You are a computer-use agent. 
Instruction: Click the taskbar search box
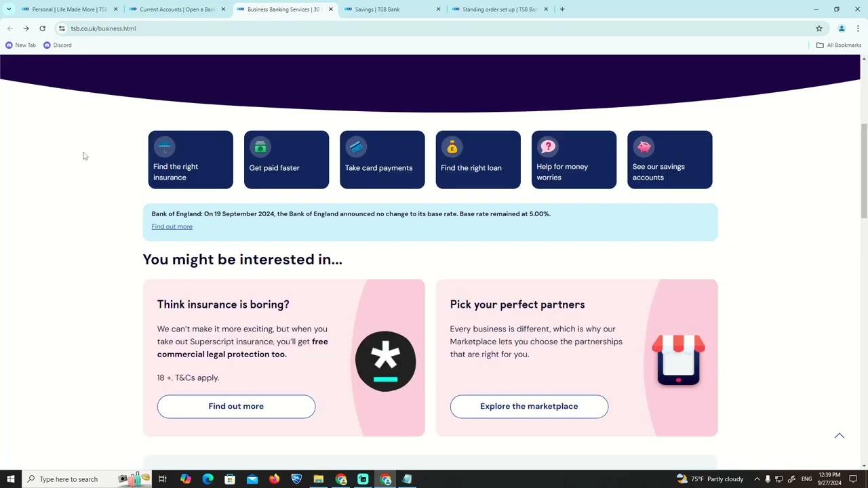pos(87,479)
